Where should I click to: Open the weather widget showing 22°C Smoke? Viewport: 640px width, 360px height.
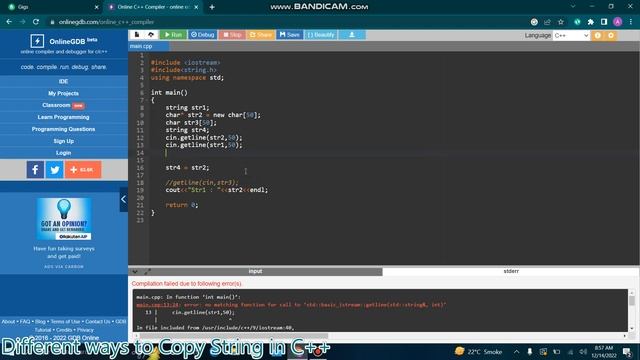click(x=478, y=351)
